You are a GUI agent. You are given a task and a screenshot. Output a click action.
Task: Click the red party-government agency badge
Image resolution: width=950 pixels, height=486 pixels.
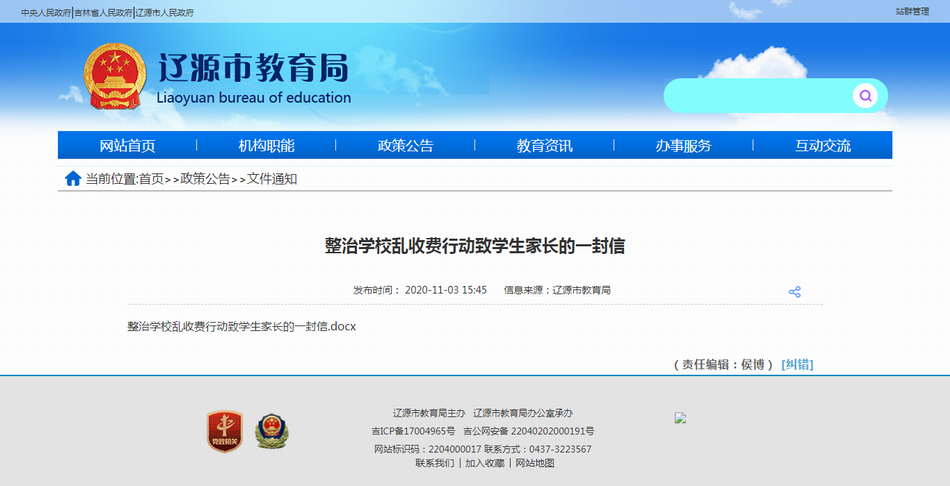[x=224, y=431]
